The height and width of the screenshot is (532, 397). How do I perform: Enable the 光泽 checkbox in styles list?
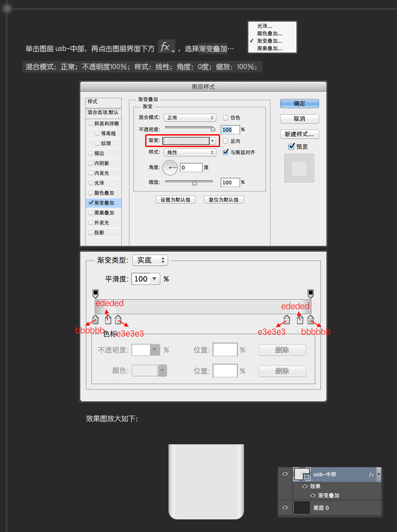click(x=91, y=183)
